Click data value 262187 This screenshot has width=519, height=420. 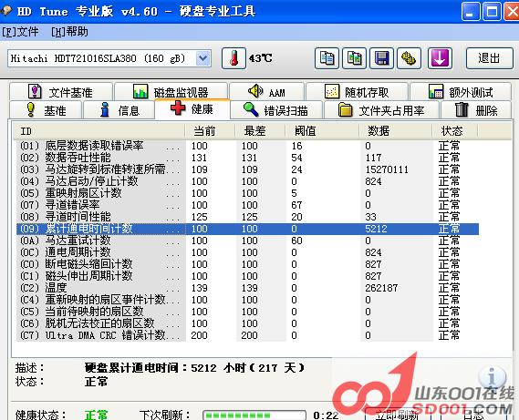coord(381,288)
